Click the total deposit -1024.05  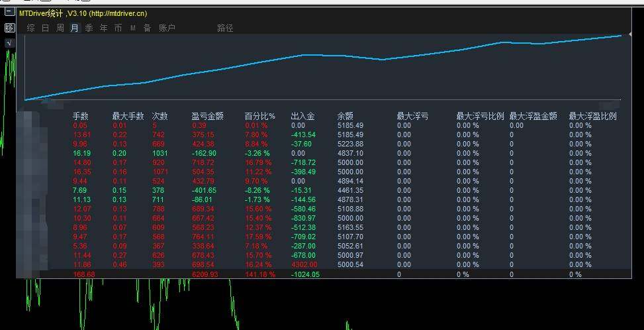(304, 274)
